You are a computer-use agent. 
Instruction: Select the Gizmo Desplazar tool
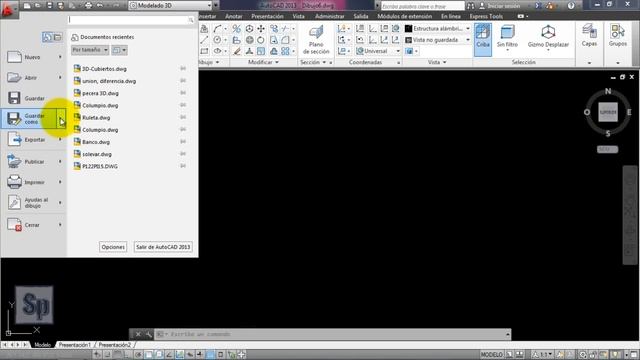tap(548, 37)
